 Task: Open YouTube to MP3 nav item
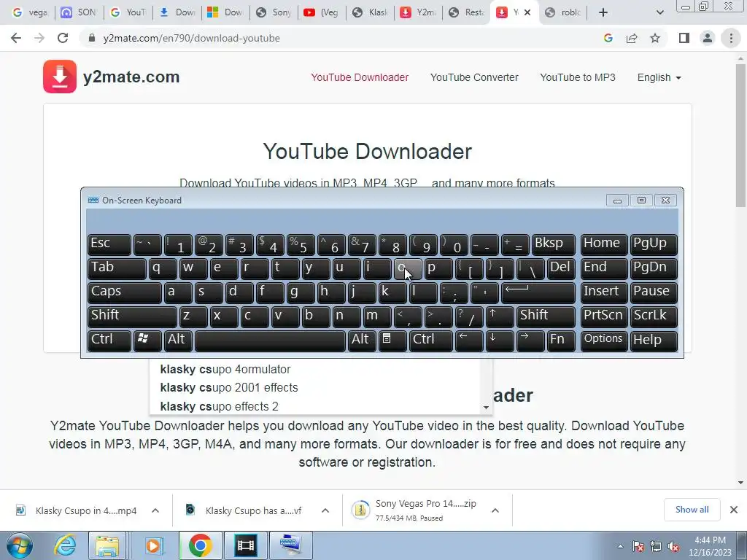[578, 77]
